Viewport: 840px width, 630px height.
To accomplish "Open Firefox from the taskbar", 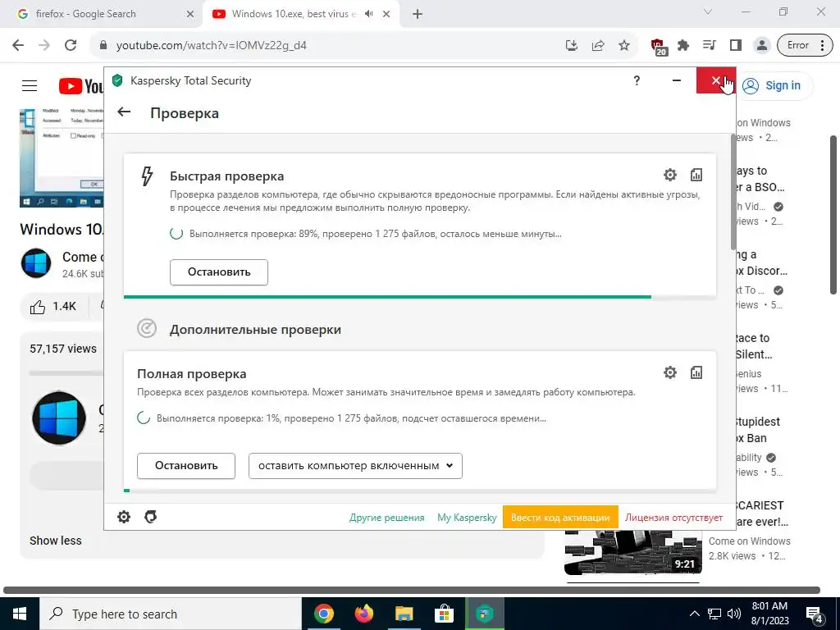I will coord(364,614).
